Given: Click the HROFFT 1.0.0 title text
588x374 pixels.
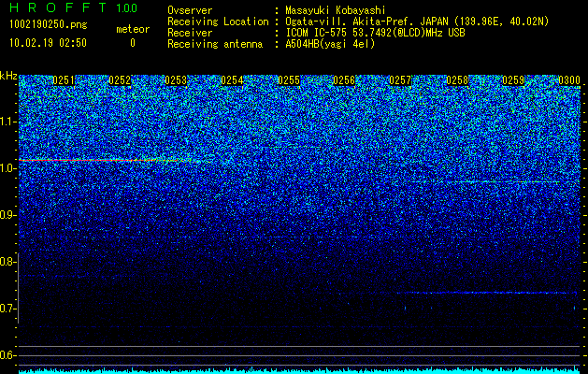Looking at the screenshot, I should point(74,7).
